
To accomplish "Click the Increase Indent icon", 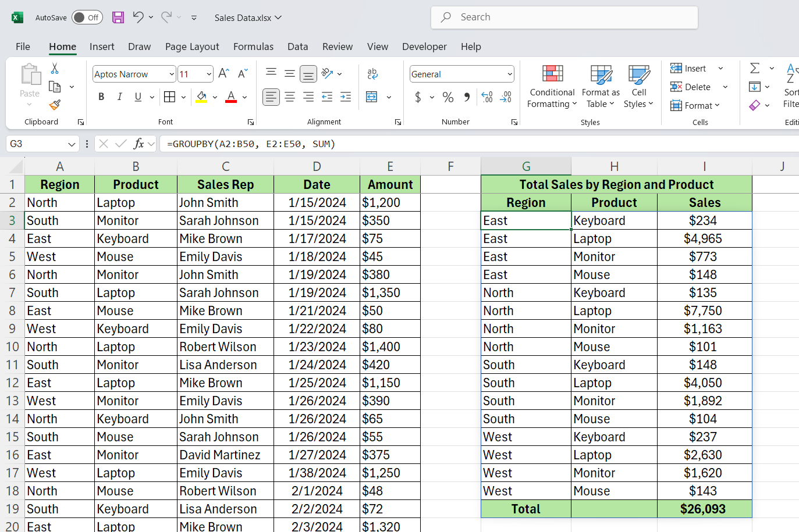I will [x=346, y=97].
